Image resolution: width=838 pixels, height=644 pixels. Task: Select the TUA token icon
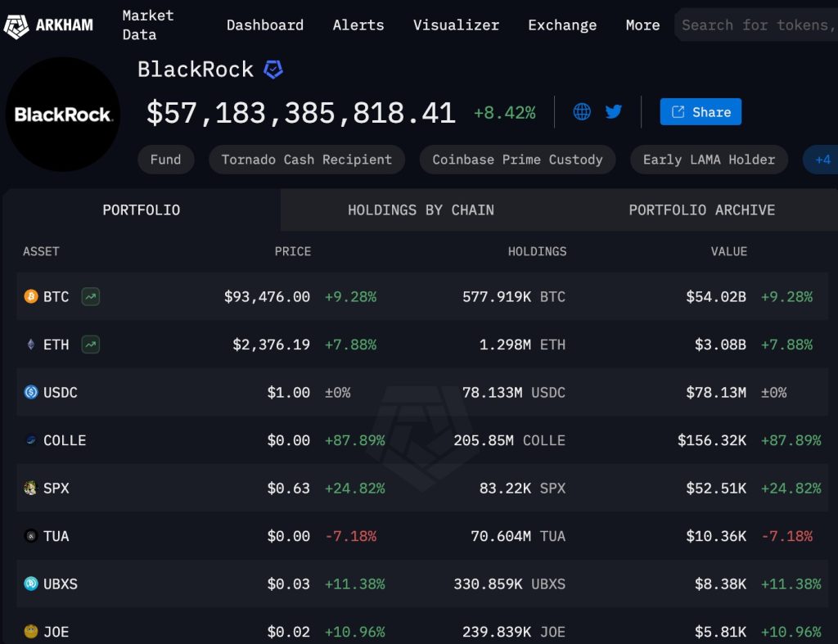coord(30,536)
